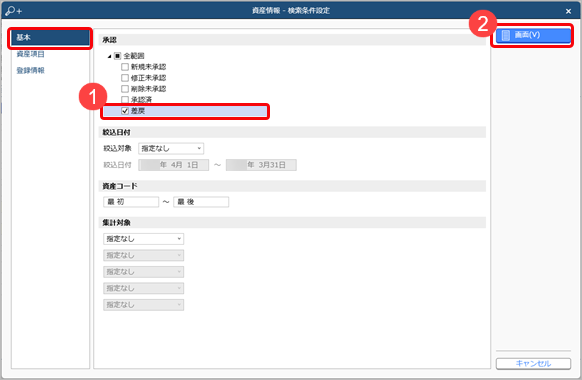Collapse the 全範囲 tree node arrow

click(x=109, y=56)
